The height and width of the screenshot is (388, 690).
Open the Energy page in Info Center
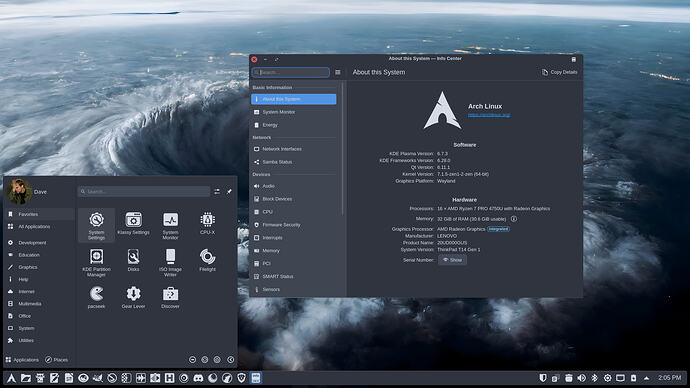tap(294, 125)
